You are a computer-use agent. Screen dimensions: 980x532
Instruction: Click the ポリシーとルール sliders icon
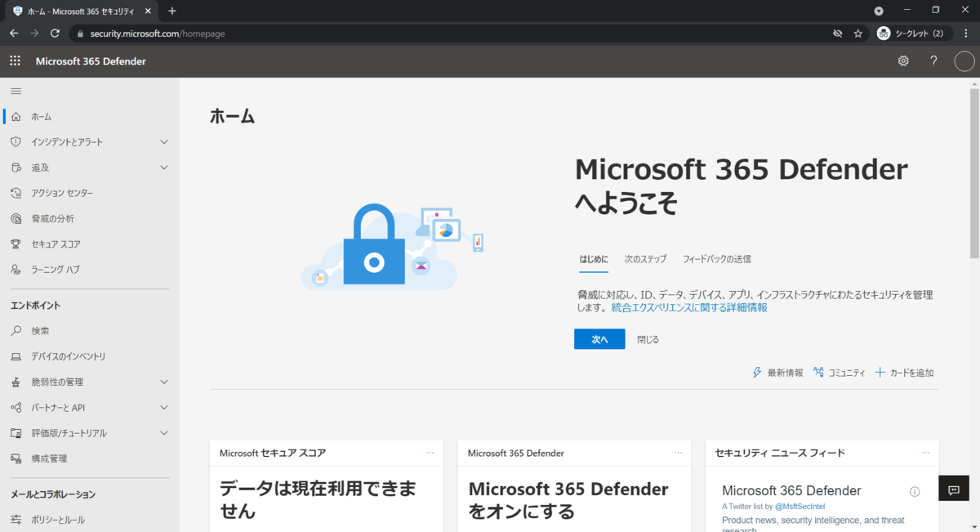click(16, 520)
